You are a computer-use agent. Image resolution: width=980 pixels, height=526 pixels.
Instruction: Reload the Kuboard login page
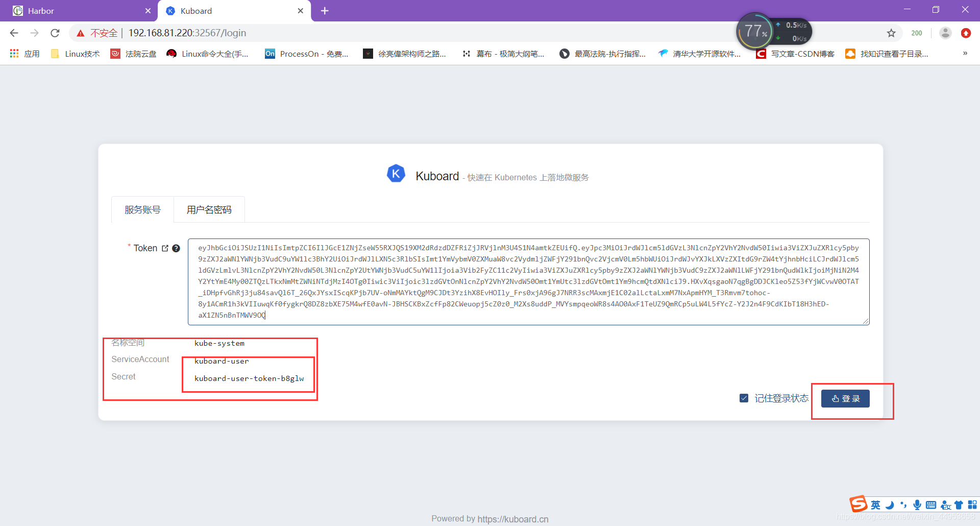[x=55, y=33]
